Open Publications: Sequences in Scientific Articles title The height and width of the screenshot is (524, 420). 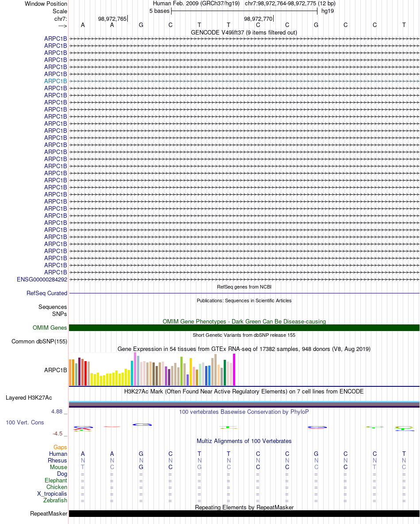[x=244, y=301]
